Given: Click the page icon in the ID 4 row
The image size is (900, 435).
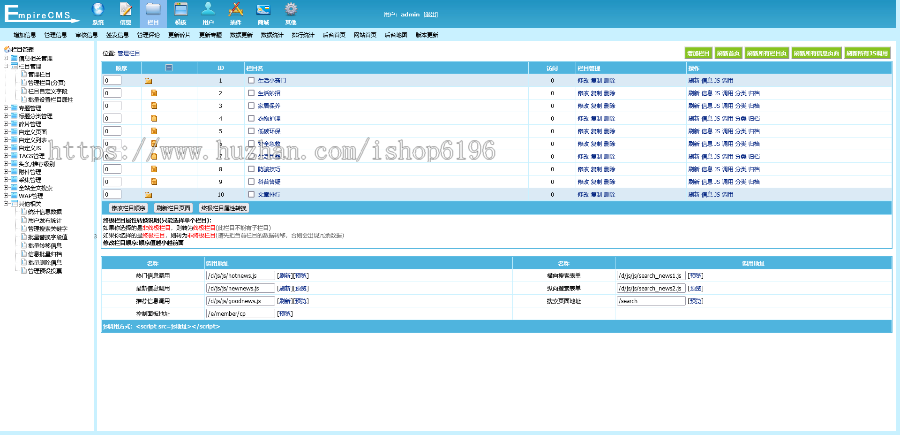Looking at the screenshot, I should [x=154, y=119].
